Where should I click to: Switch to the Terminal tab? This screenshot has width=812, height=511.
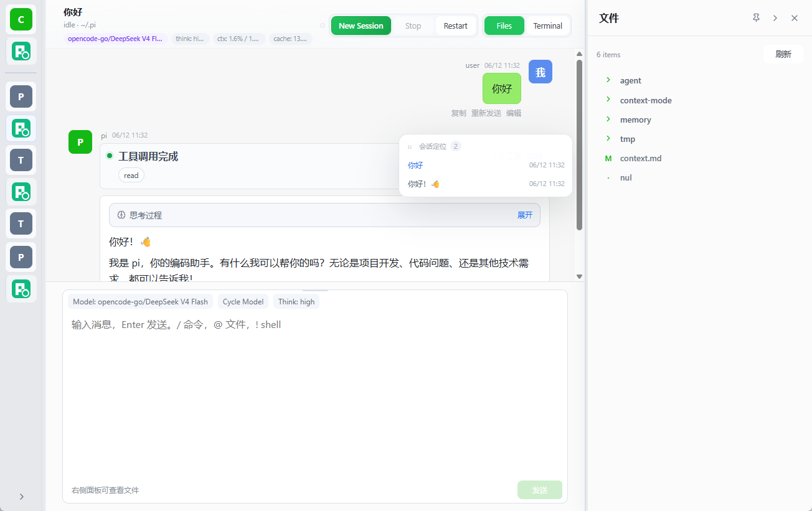point(548,26)
